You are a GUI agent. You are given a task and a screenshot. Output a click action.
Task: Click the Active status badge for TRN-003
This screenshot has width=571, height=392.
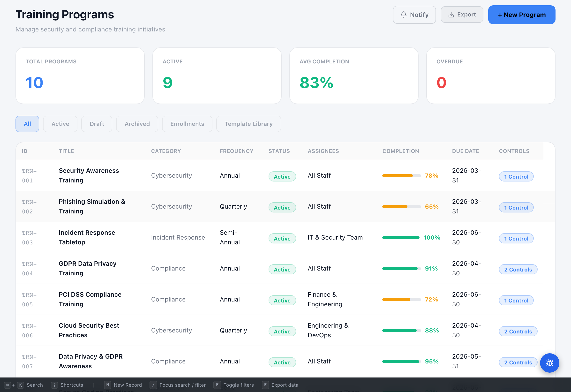point(282,239)
